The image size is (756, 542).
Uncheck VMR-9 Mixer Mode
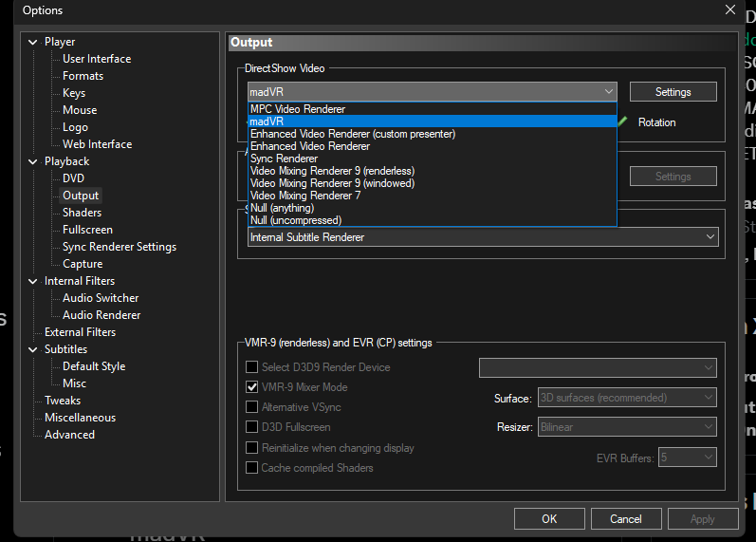[251, 387]
